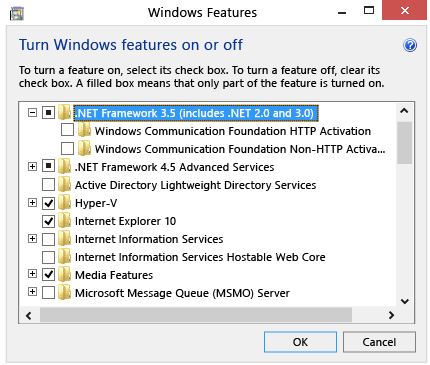Click the vertical scrollbar up arrow
This screenshot has width=430, height=365.
[404, 111]
